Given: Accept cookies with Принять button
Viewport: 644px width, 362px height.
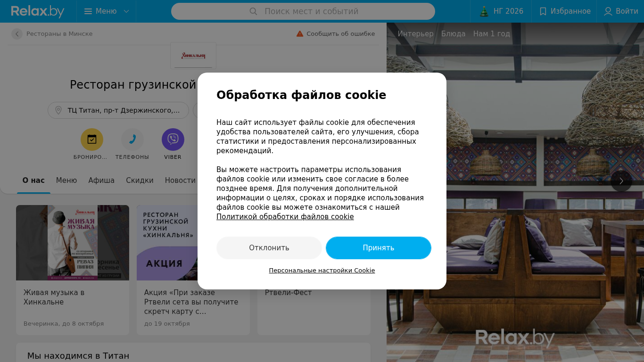Looking at the screenshot, I should pos(379,248).
